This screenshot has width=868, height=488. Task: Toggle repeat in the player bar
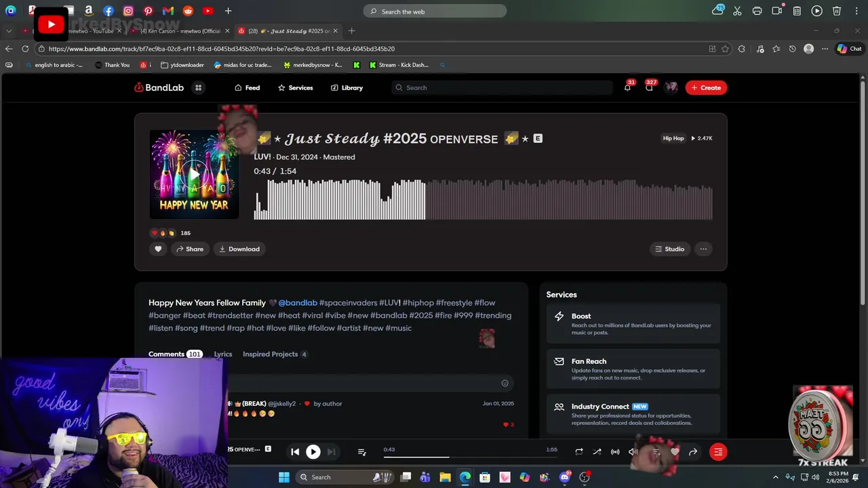[579, 452]
